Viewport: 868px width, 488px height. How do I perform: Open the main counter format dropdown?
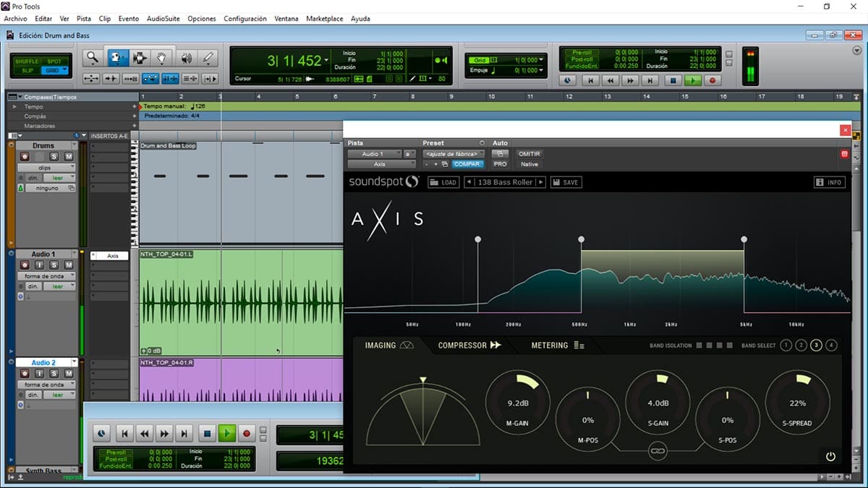tap(327, 61)
